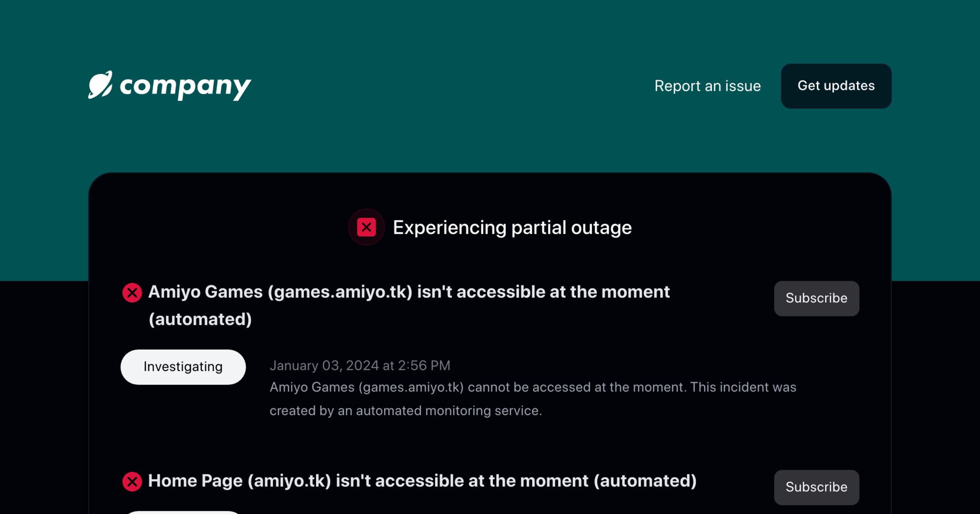This screenshot has height=514, width=980.
Task: Open the Amiyo Games incident title
Action: click(x=408, y=292)
